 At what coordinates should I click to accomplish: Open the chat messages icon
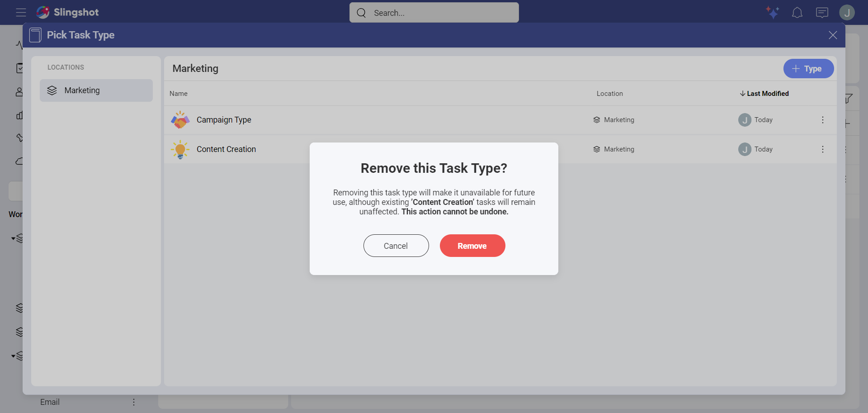click(822, 13)
